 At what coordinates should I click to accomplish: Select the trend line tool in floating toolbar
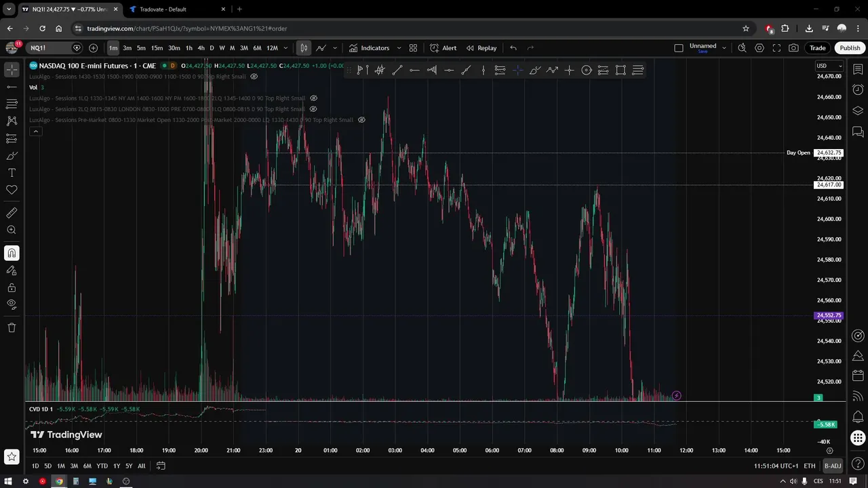[x=397, y=70]
